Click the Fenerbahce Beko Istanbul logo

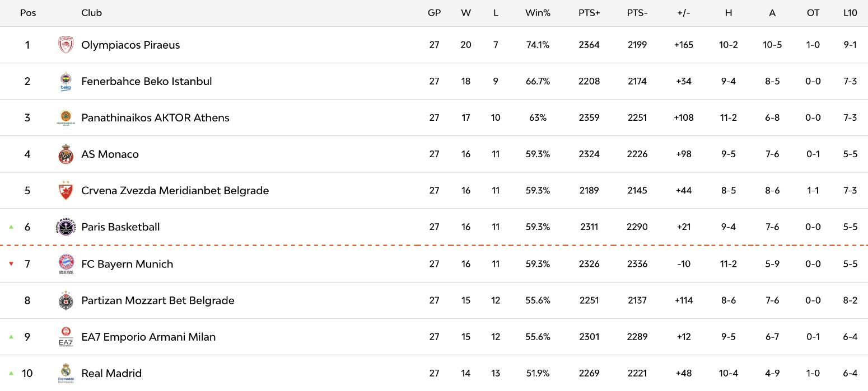pyautogui.click(x=66, y=81)
